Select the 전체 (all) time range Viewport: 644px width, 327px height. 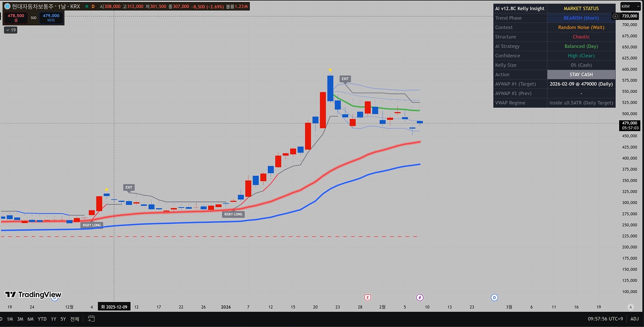(x=75, y=319)
